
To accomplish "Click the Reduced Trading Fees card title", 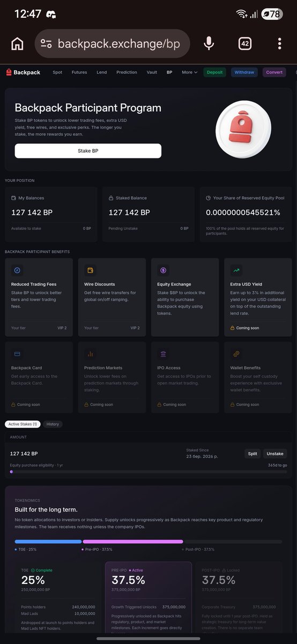I will pyautogui.click(x=34, y=284).
